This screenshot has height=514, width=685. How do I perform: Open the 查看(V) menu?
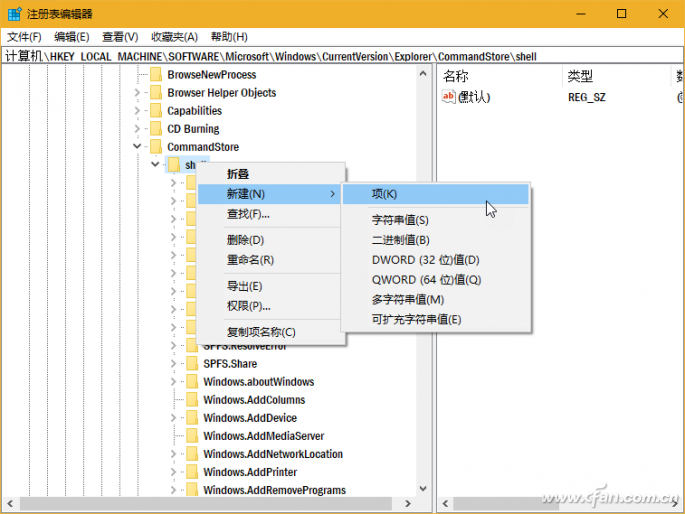[120, 37]
